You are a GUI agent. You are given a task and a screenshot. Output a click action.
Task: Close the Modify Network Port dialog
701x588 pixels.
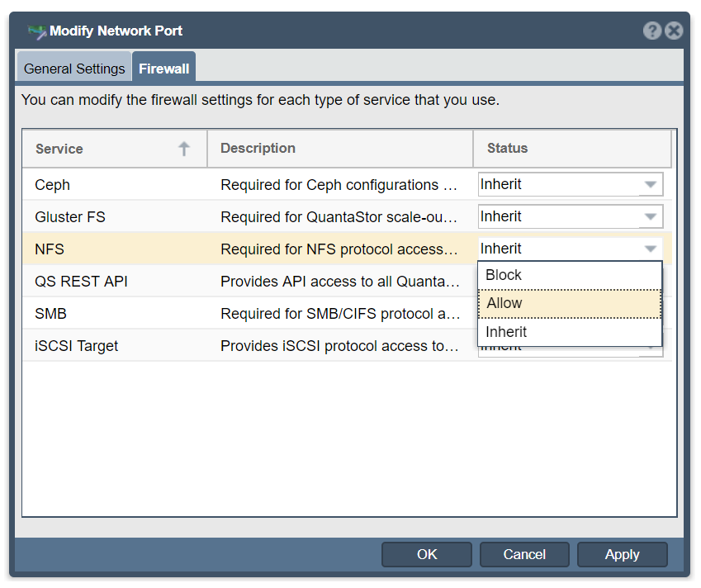673,31
